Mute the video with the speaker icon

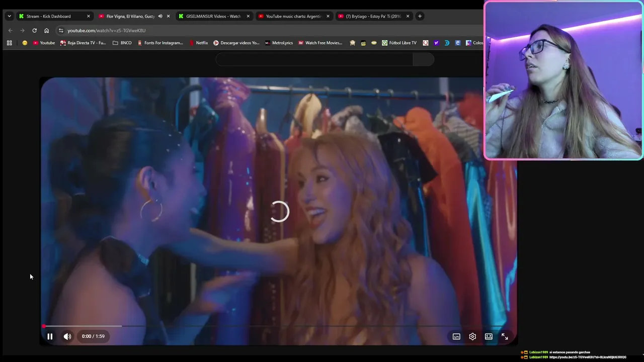(x=67, y=336)
